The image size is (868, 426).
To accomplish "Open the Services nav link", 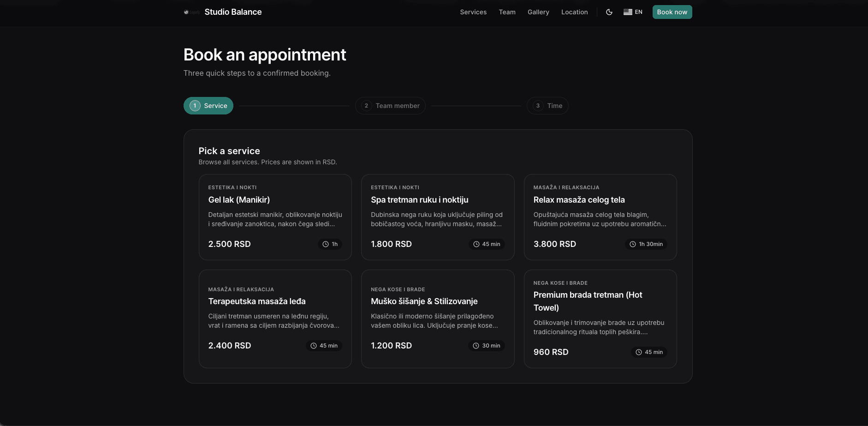I will tap(473, 12).
